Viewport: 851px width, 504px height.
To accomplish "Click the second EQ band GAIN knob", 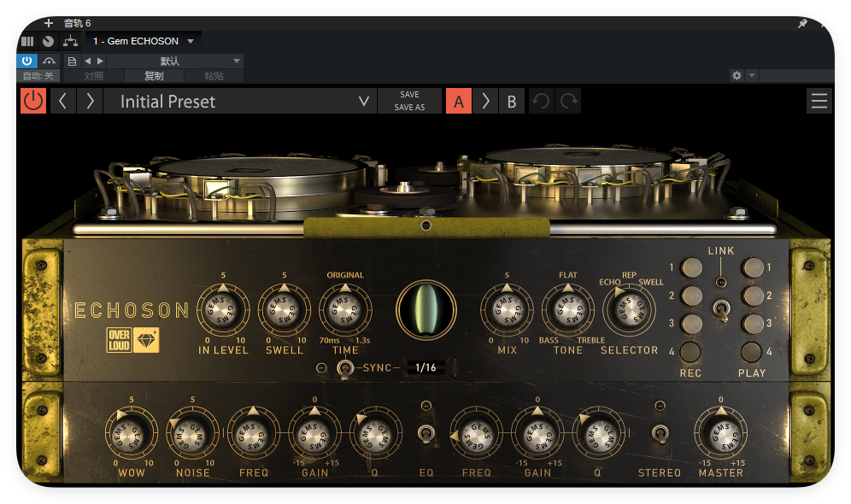I will pos(537,434).
